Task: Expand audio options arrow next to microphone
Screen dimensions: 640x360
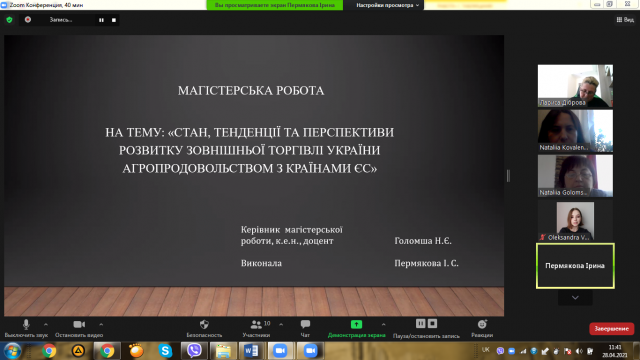Action: pyautogui.click(x=46, y=325)
